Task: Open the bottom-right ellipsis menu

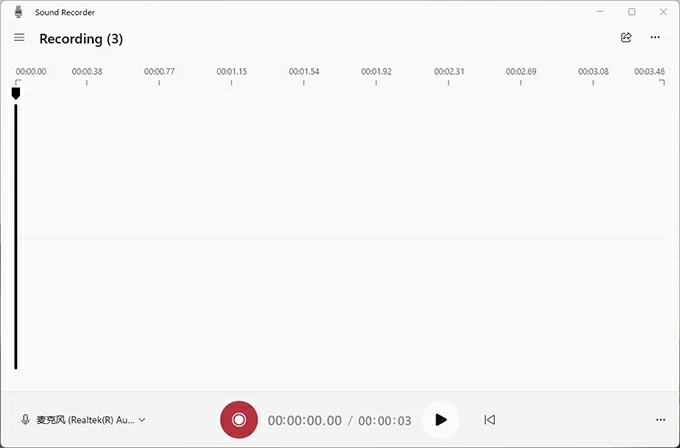Action: coord(660,420)
